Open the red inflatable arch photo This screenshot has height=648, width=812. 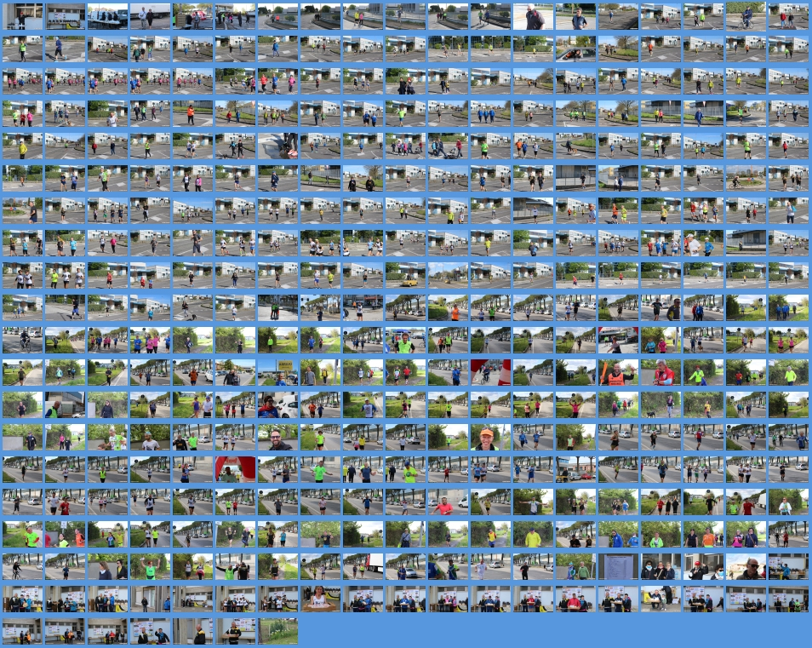(x=235, y=469)
